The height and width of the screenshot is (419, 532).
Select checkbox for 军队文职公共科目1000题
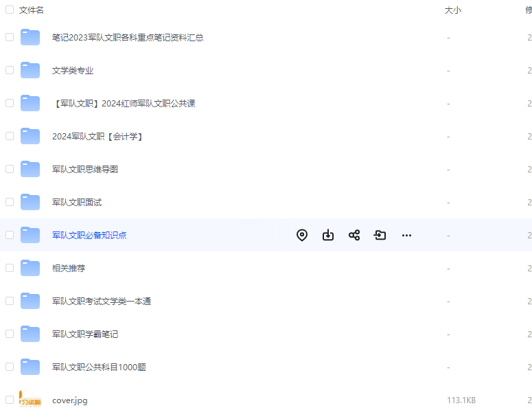point(10,366)
